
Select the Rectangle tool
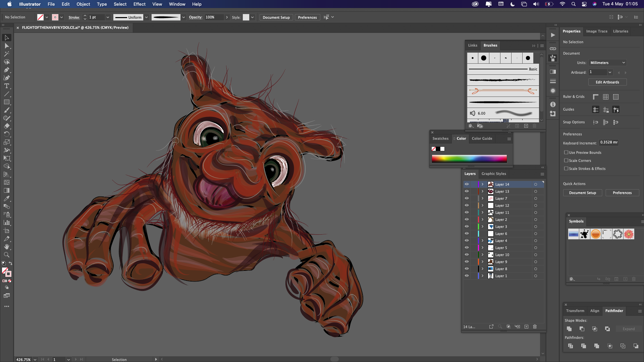7,102
